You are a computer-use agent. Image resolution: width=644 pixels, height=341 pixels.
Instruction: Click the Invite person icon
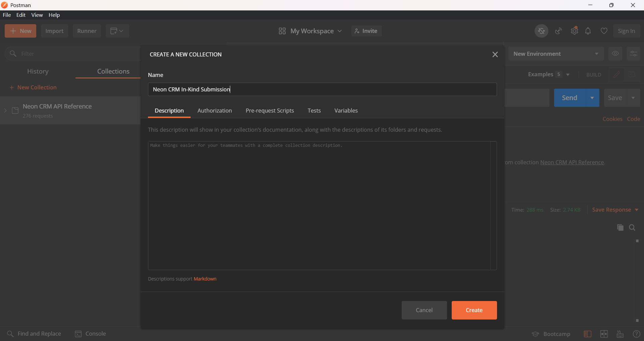click(357, 31)
